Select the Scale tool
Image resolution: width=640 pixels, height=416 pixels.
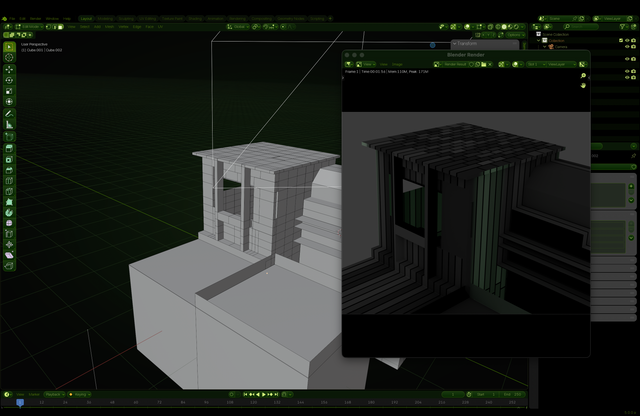tap(9, 91)
